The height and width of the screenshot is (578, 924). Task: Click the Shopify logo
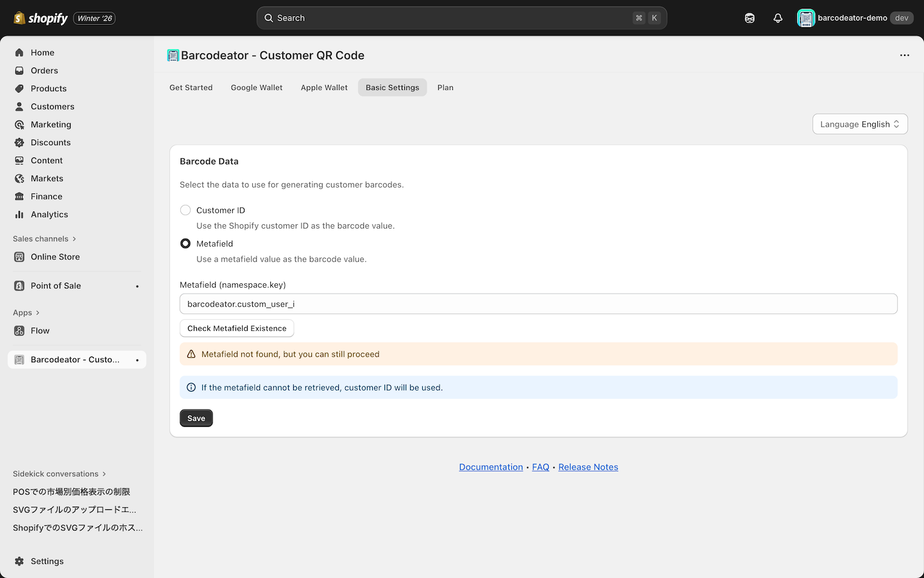(x=41, y=18)
